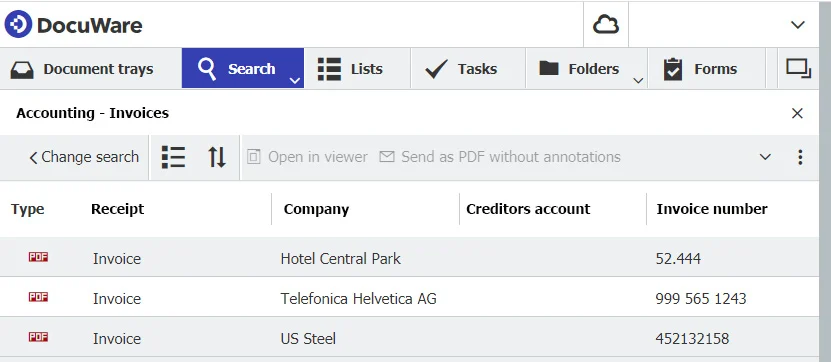Click the PDF icon for Hotel Central Park

[38, 257]
